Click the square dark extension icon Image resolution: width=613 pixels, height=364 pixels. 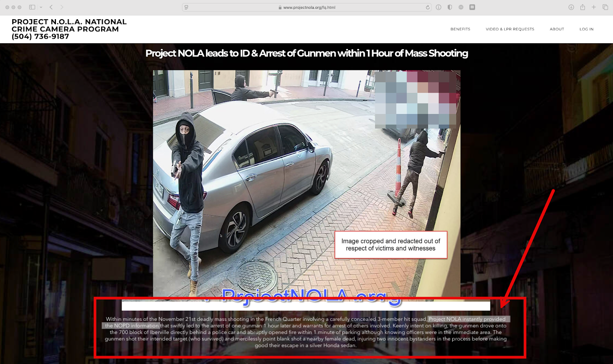click(x=472, y=7)
